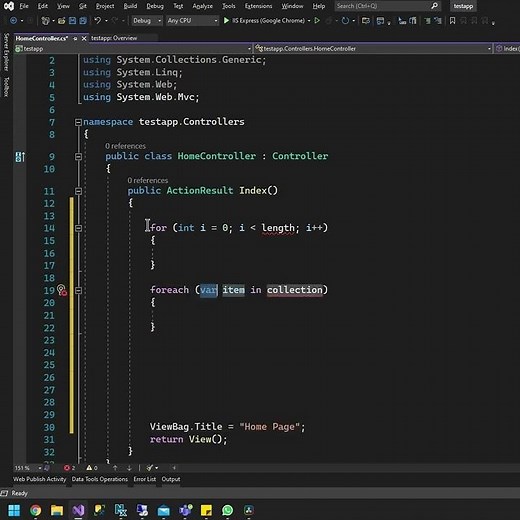Open the Data Tools Operations tab
This screenshot has width=520, height=520.
(100, 479)
